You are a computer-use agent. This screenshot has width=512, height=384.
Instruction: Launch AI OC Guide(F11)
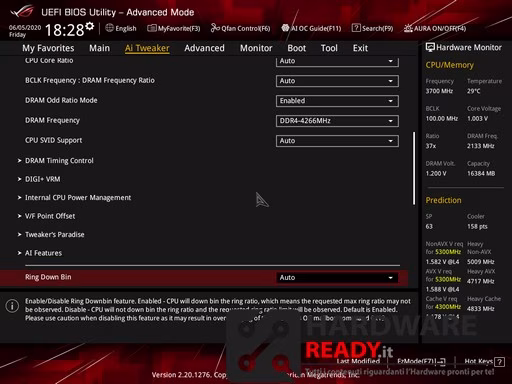(x=311, y=28)
